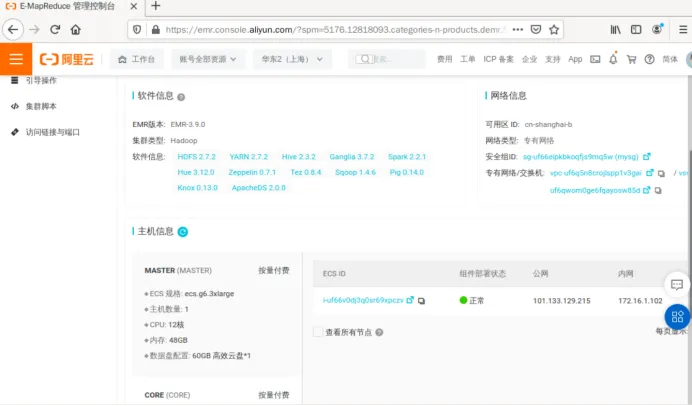Open the orange Aliyun navigation menu
The width and height of the screenshot is (692, 406).
click(x=16, y=59)
